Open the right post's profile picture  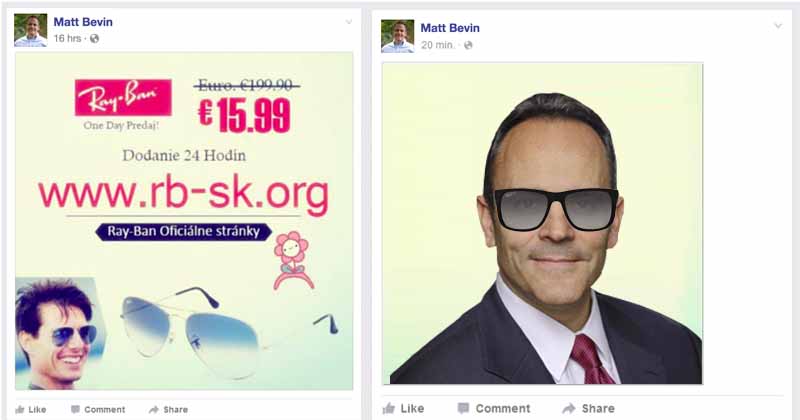[398, 36]
